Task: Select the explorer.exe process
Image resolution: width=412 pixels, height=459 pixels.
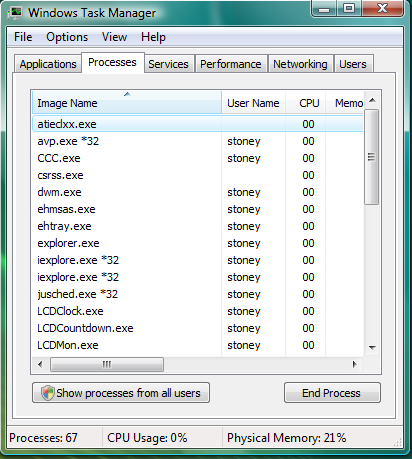Action: 198,243
